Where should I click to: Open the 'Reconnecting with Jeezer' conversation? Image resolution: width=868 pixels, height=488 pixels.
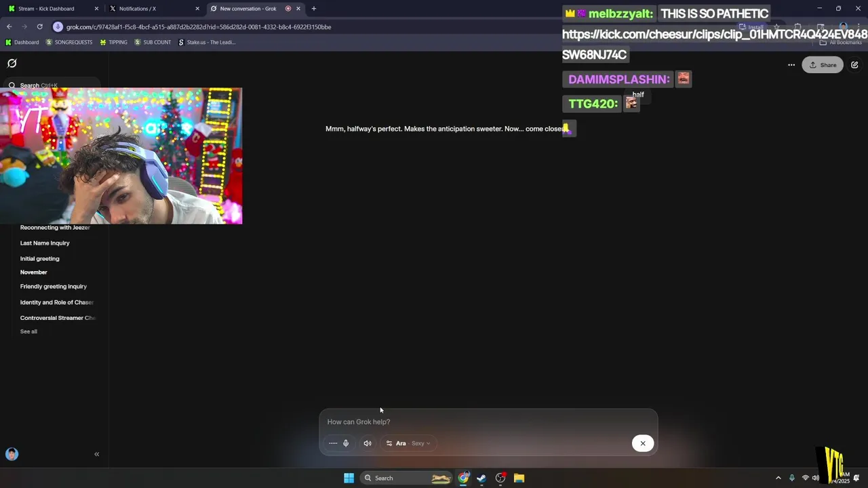pos(55,228)
